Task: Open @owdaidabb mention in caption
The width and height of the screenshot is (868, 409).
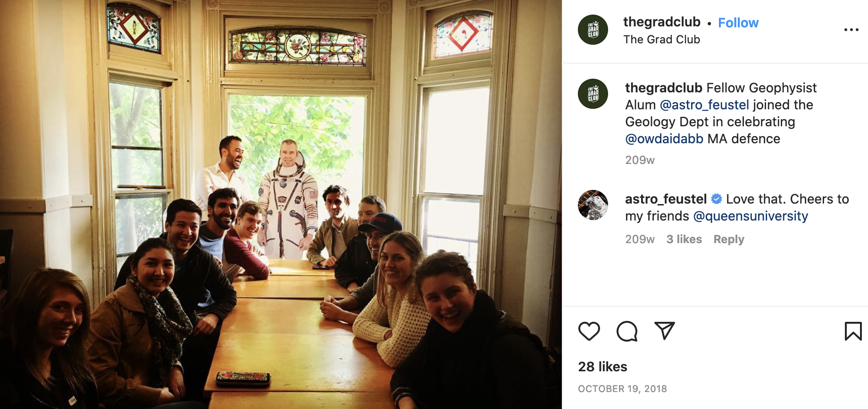Action: (664, 139)
